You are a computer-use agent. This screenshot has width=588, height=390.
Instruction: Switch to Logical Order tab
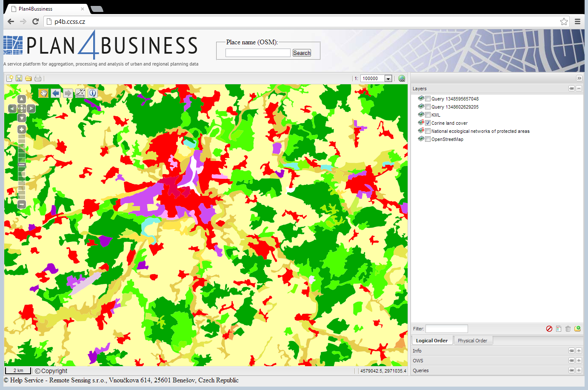(x=432, y=341)
